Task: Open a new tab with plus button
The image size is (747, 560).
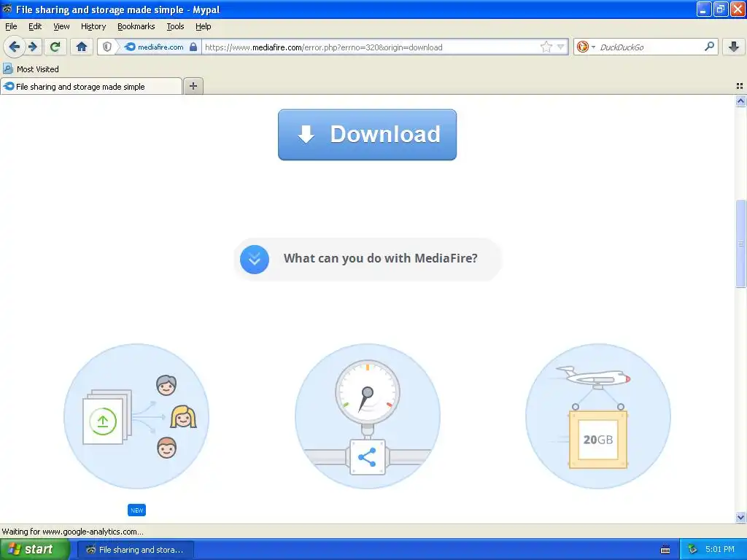Action: click(193, 86)
